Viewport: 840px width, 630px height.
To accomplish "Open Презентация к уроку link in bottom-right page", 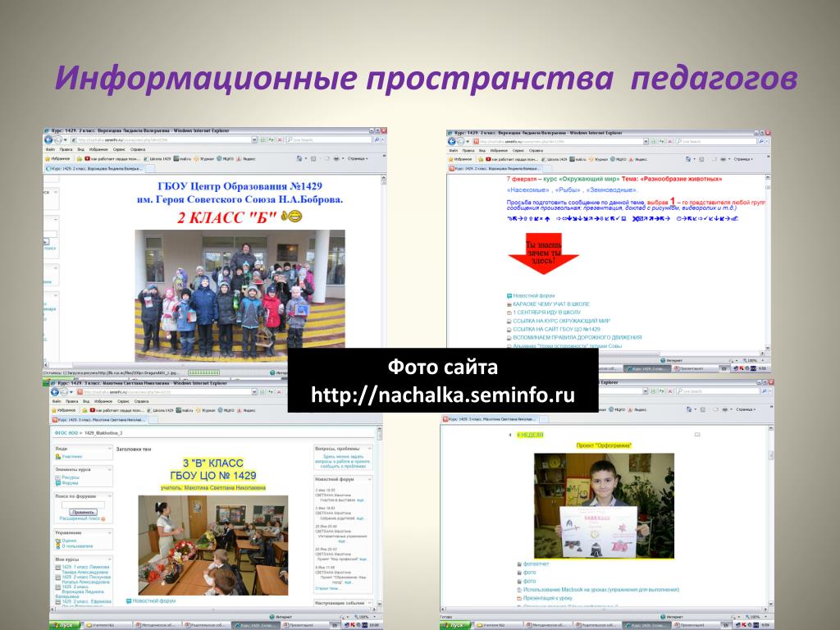I will tap(547, 598).
